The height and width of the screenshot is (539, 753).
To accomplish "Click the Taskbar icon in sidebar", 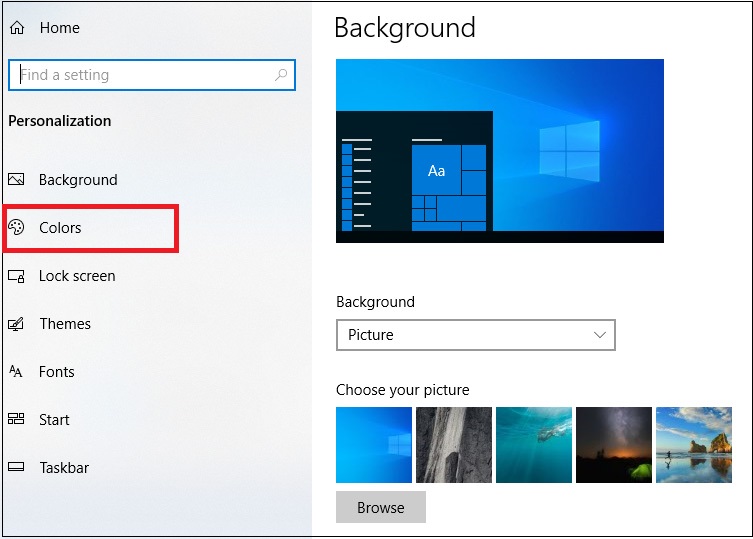I will (16, 467).
